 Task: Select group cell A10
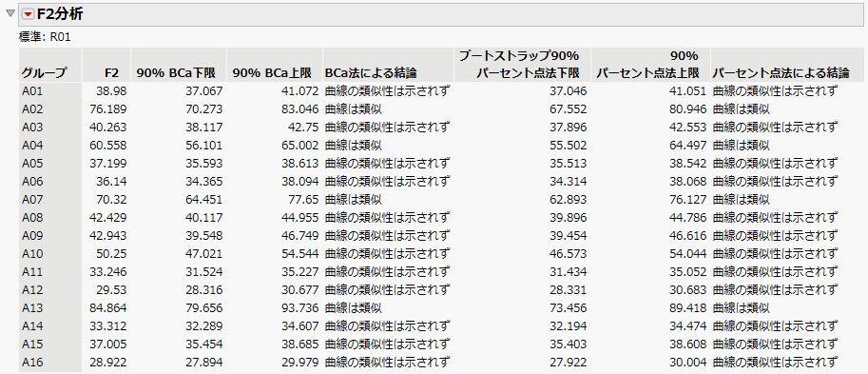pyautogui.click(x=32, y=254)
